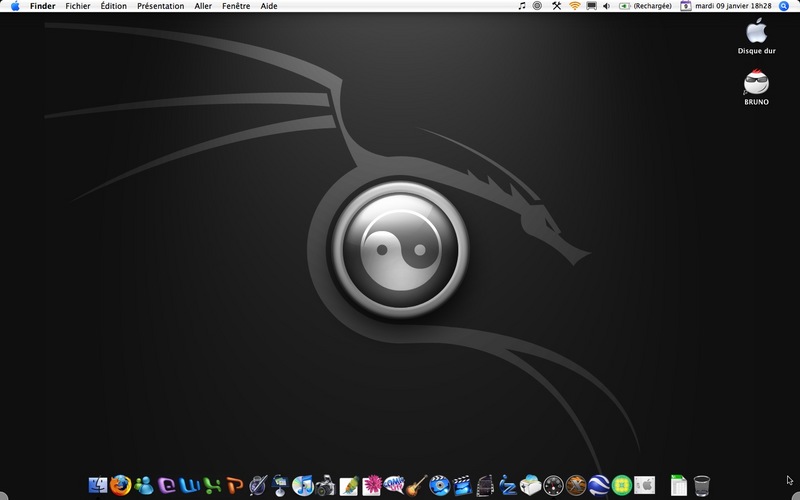Open Finder from the dock
800x500 pixels.
point(97,485)
